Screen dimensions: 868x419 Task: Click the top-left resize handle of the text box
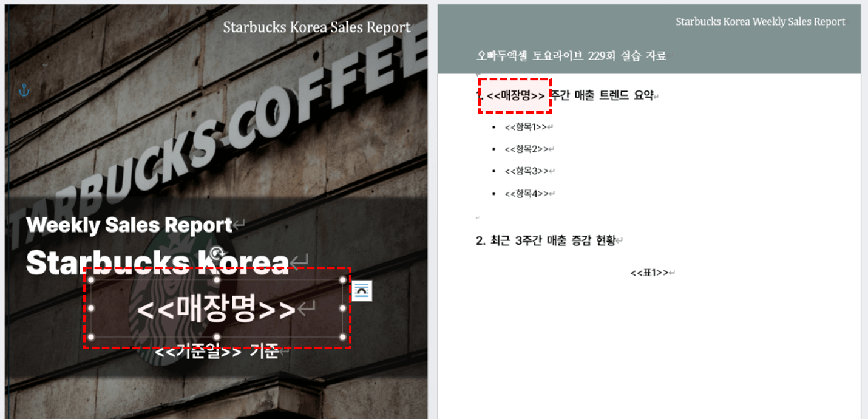coord(92,280)
